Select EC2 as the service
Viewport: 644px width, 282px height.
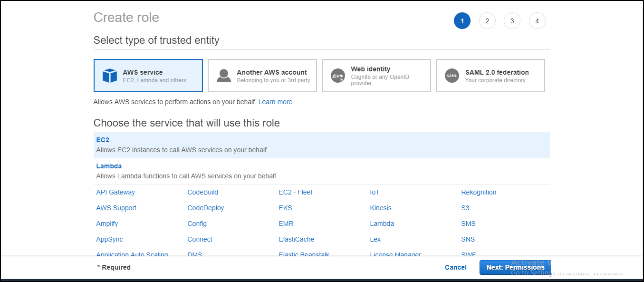click(322, 145)
